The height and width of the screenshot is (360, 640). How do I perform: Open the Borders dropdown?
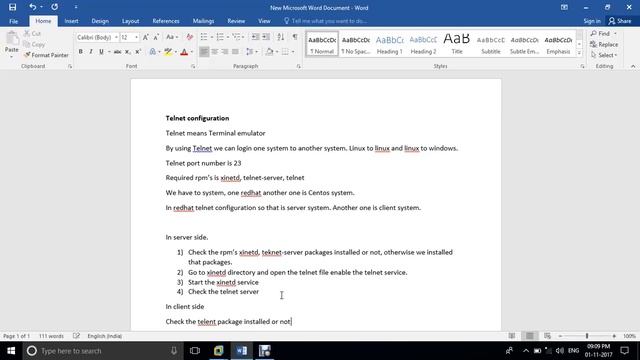click(x=293, y=52)
